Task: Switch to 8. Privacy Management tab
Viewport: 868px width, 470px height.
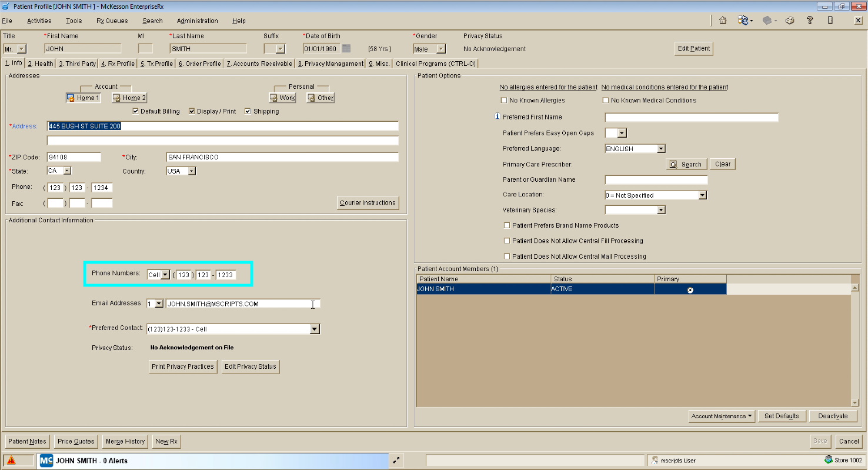Action: pyautogui.click(x=331, y=64)
